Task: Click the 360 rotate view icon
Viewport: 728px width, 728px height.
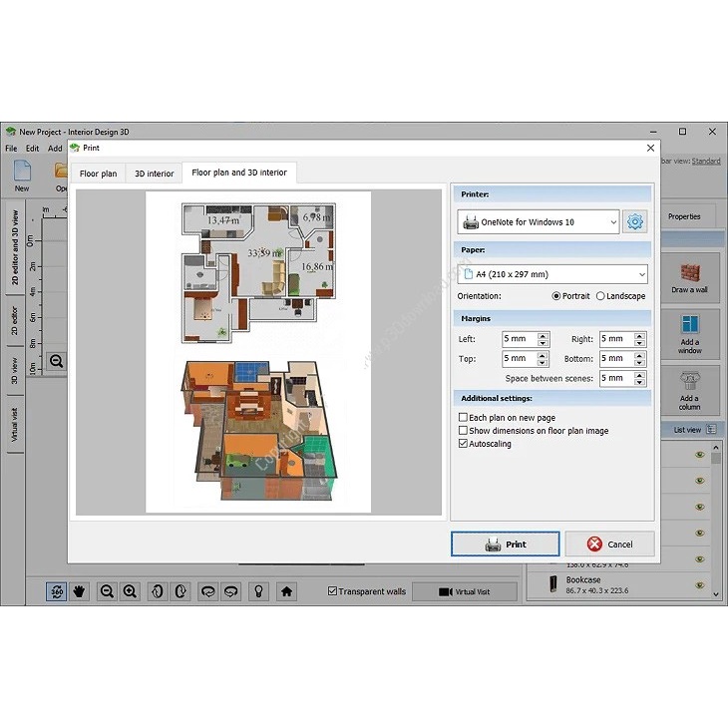Action: tap(56, 591)
